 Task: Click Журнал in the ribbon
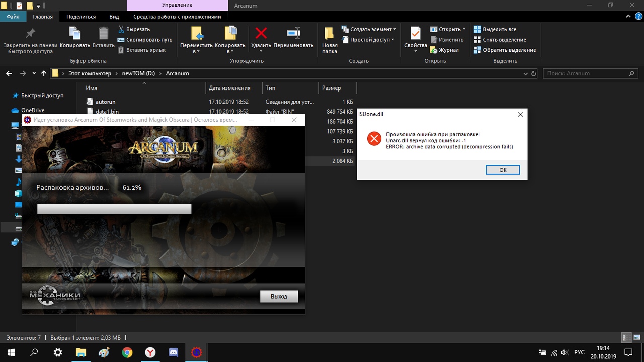(444, 50)
